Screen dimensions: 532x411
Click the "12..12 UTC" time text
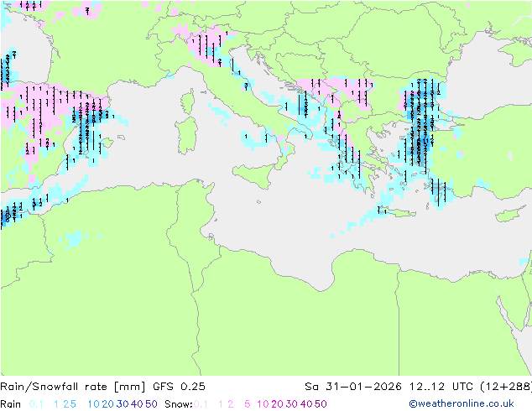click(x=441, y=387)
